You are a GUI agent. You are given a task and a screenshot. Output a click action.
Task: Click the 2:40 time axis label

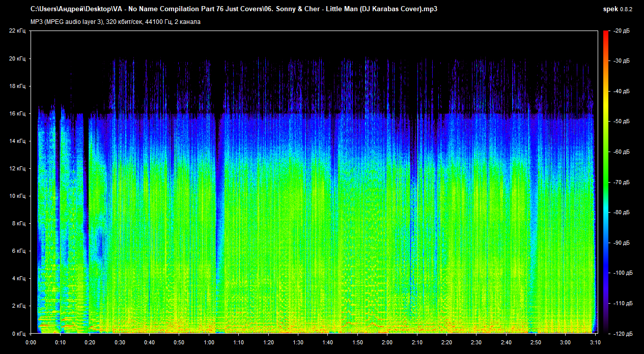pos(506,342)
